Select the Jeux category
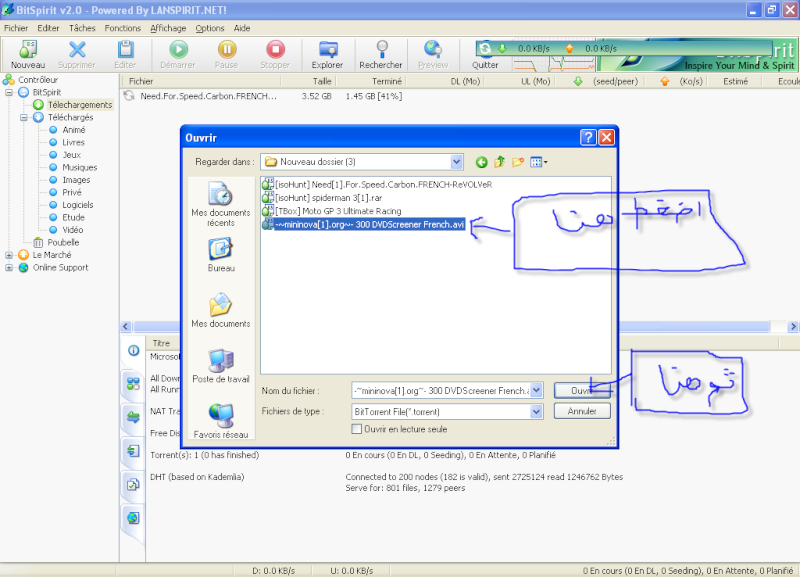Screen dimensions: 800x577 [71, 155]
